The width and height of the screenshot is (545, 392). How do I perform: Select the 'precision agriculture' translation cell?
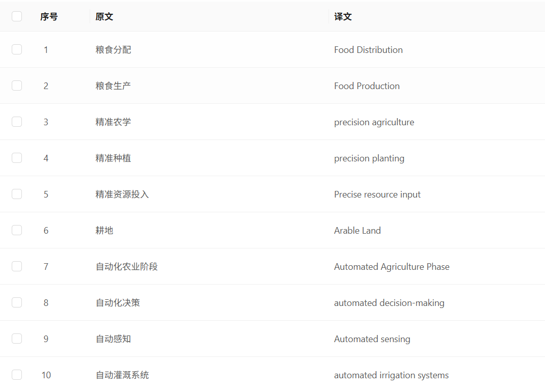click(x=374, y=122)
